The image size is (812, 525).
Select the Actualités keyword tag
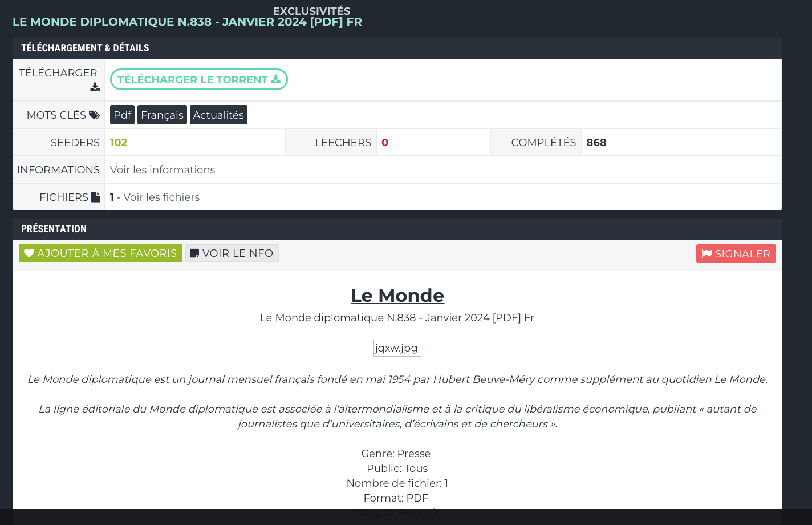pos(218,115)
